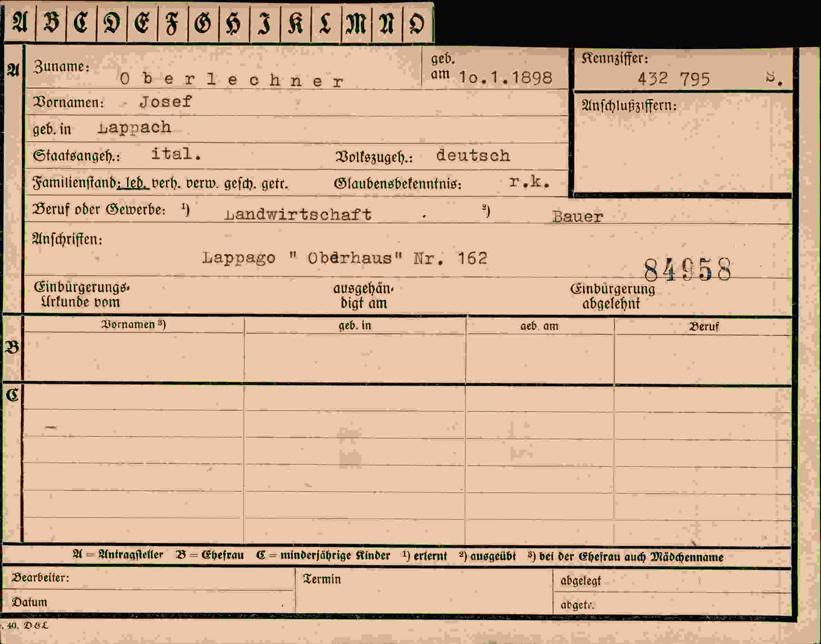Click the practiced occupation Bauer

(x=578, y=217)
